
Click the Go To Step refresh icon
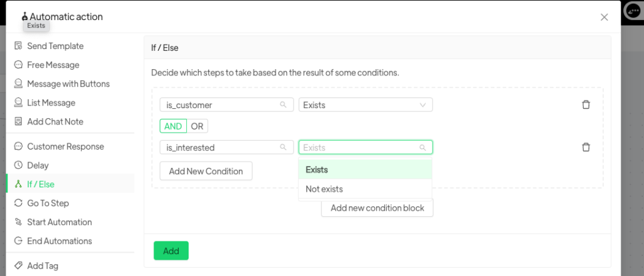click(x=18, y=203)
